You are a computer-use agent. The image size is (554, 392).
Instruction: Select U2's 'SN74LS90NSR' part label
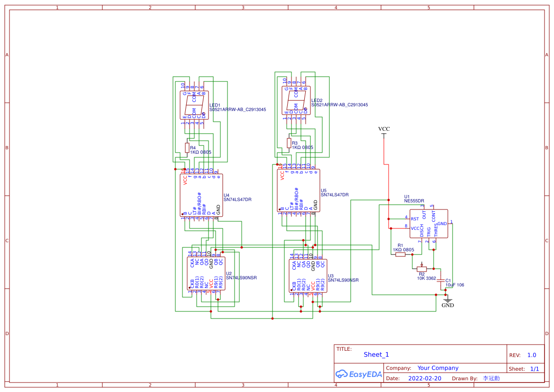pos(241,278)
